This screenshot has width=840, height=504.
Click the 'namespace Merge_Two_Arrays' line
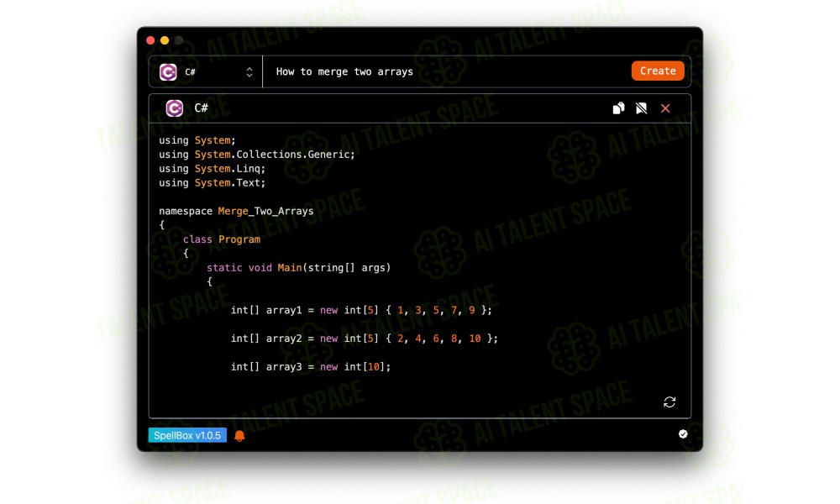[x=236, y=211]
